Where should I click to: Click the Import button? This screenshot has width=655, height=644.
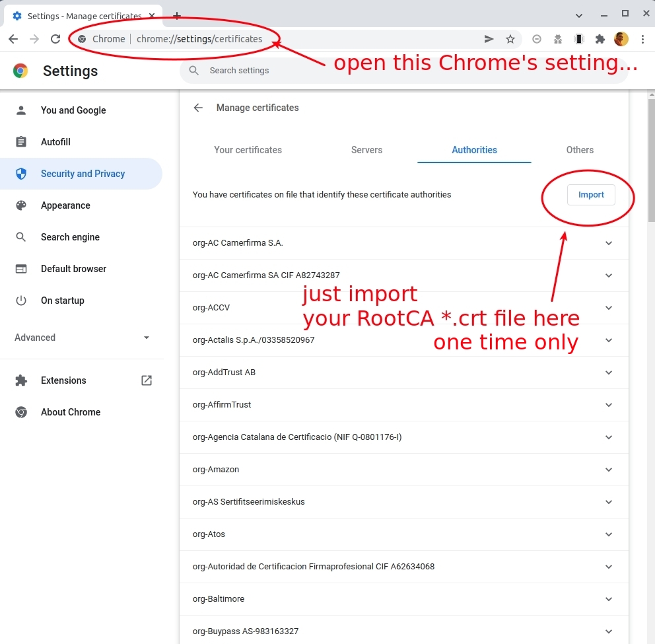pyautogui.click(x=591, y=195)
